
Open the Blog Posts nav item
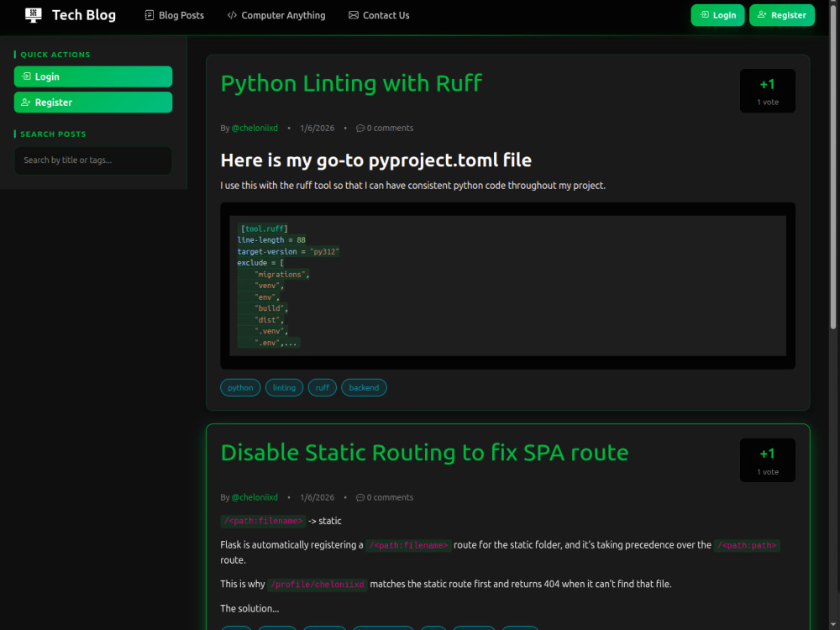click(x=175, y=15)
